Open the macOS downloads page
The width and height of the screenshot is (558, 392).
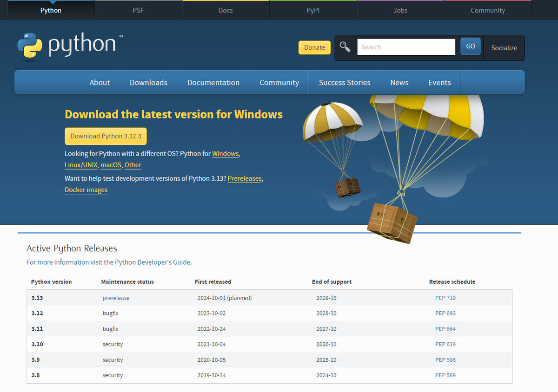point(111,164)
